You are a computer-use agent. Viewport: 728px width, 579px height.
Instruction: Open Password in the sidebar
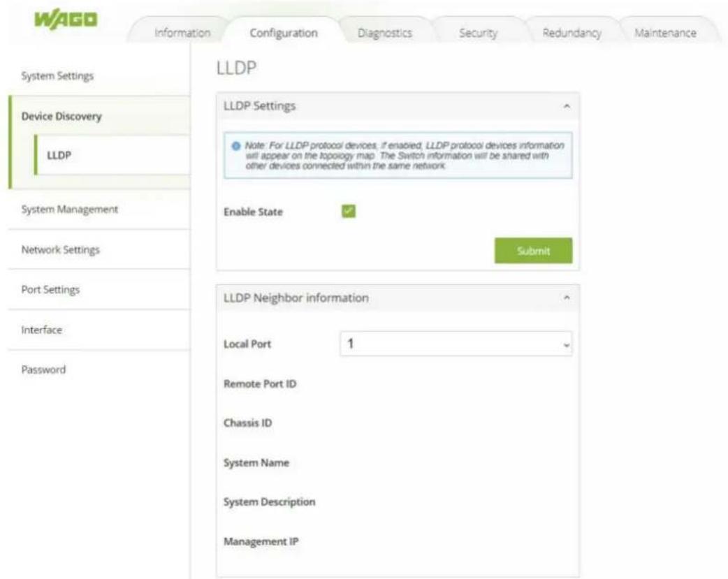point(99,369)
